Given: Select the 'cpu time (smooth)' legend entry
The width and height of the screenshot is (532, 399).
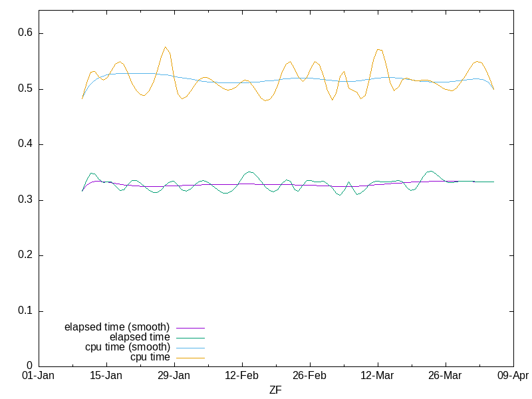Looking at the screenshot, I should [x=128, y=347].
